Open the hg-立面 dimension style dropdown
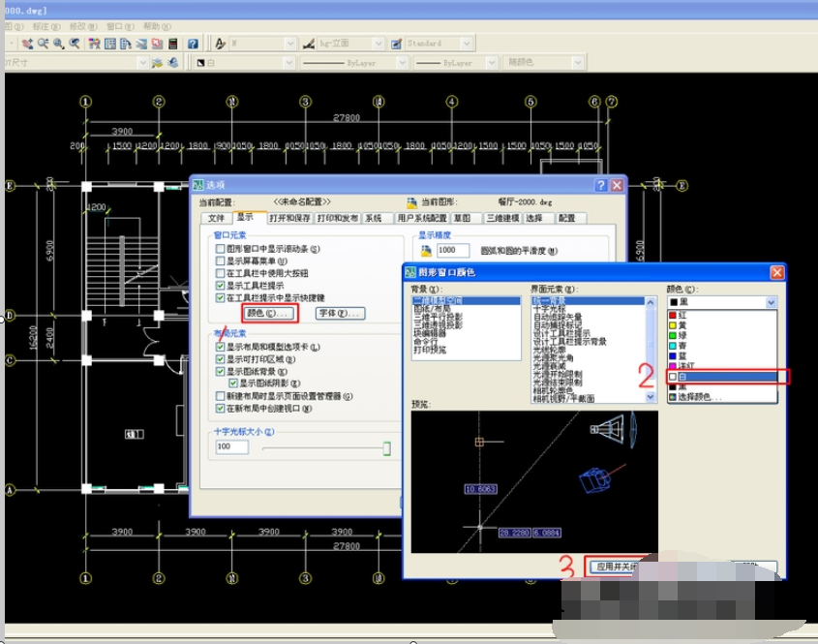Viewport: 818px width, 644px height. pos(379,44)
